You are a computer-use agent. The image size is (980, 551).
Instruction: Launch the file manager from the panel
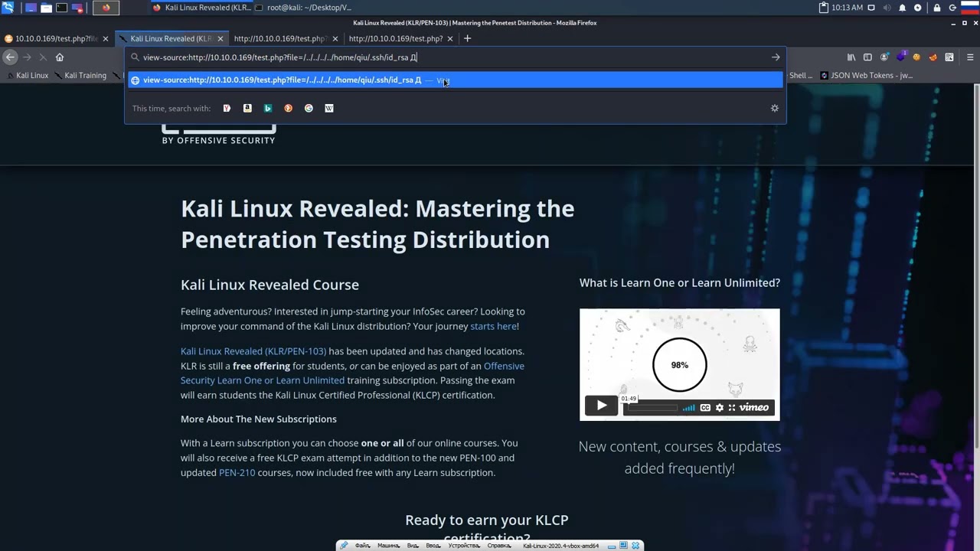(x=46, y=8)
